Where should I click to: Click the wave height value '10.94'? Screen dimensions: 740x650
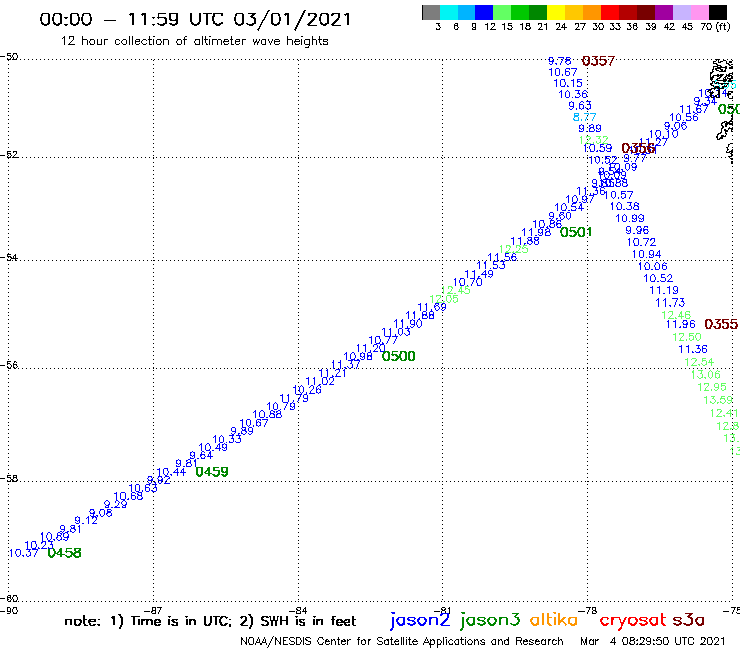click(647, 254)
